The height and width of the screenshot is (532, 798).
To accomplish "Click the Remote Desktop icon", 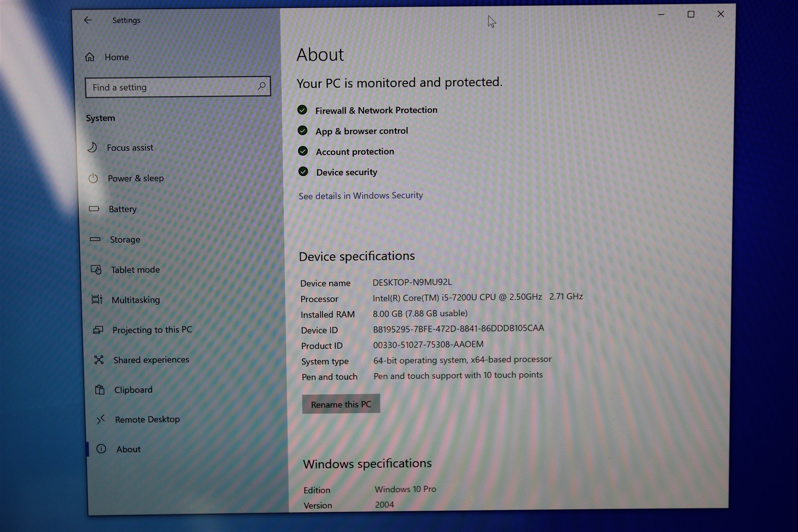I will 101,419.
